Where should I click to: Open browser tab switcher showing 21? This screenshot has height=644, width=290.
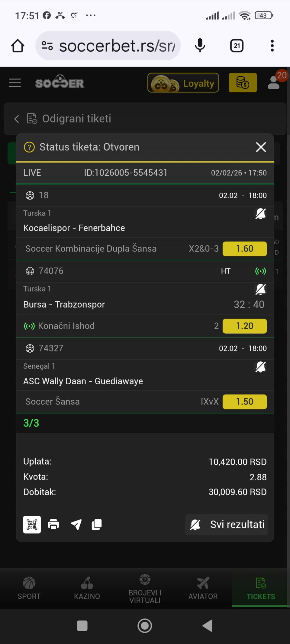[x=237, y=46]
